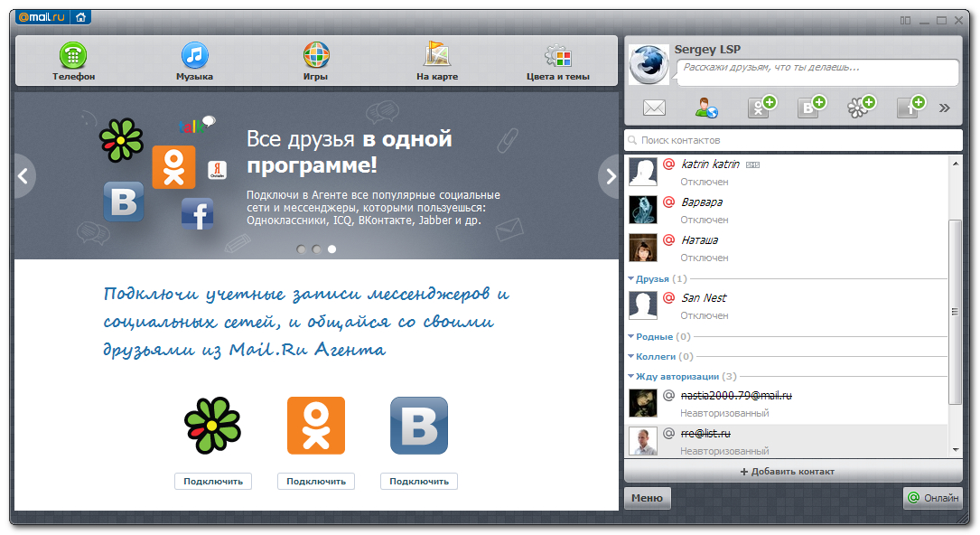
Task: Click the large ICQ flower icon
Action: click(212, 425)
